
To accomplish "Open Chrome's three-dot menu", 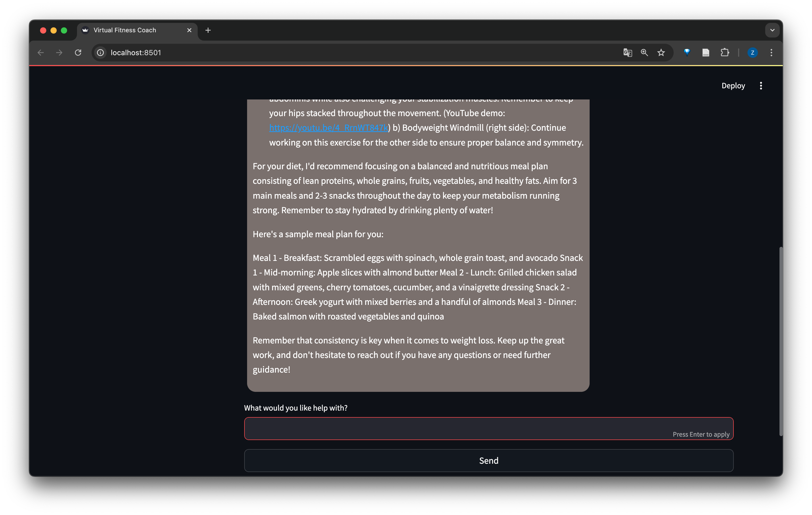I will tap(771, 53).
